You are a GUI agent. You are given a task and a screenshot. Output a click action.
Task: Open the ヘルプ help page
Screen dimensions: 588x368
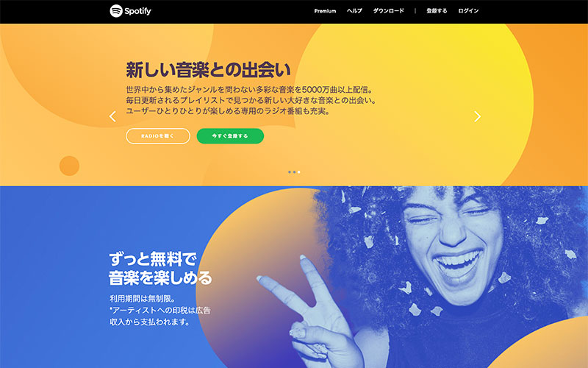click(x=354, y=11)
